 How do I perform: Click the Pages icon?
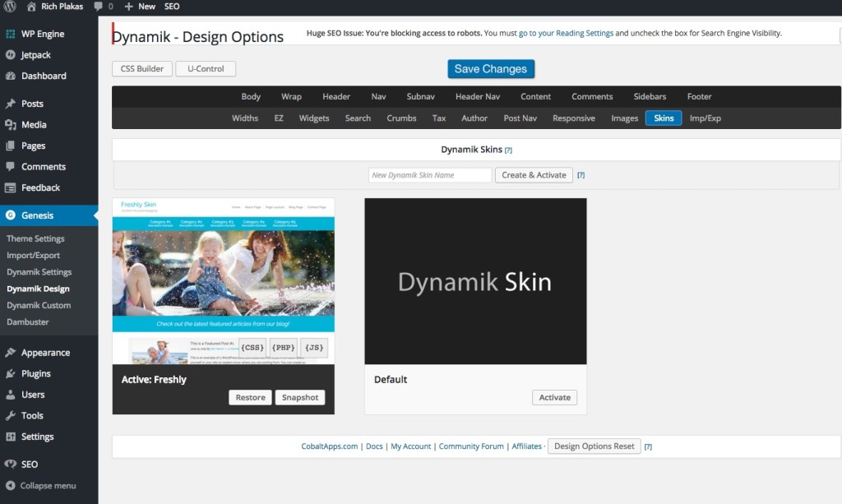(10, 146)
